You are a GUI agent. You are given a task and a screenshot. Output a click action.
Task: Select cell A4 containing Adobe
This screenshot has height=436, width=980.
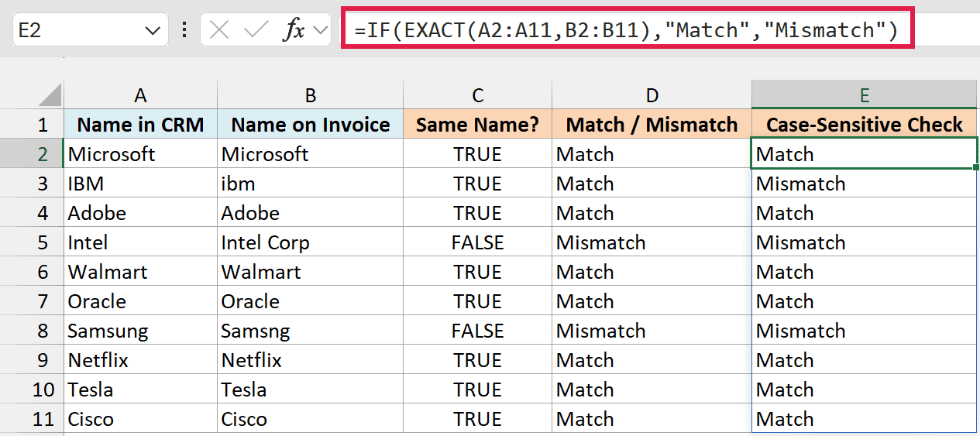coord(140,213)
